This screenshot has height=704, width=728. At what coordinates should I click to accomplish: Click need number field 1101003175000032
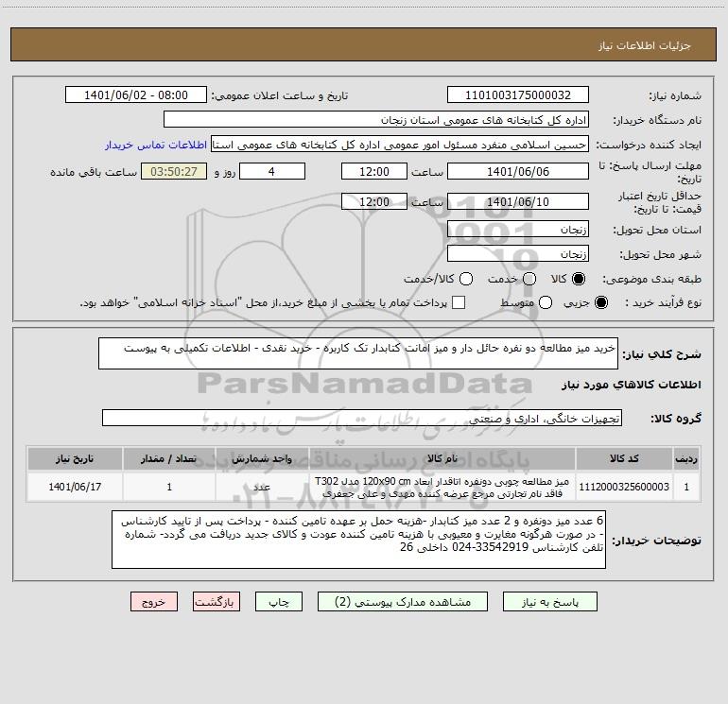518,95
